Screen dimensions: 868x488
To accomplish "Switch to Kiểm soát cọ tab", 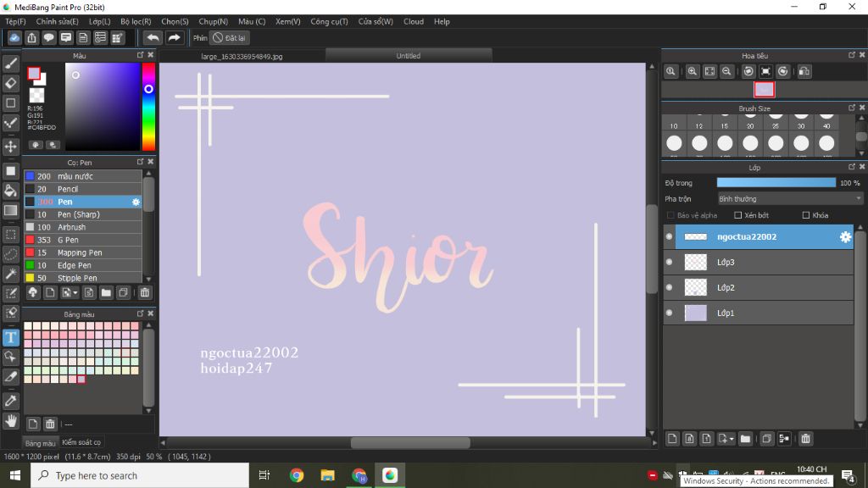I will point(81,442).
